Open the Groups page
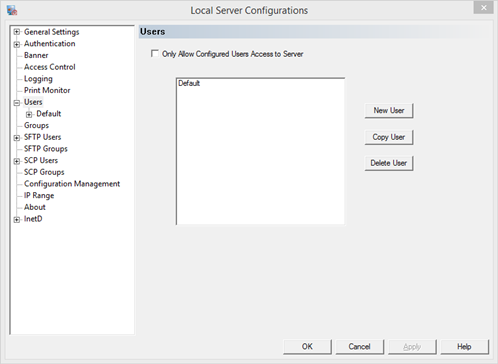 (x=36, y=125)
